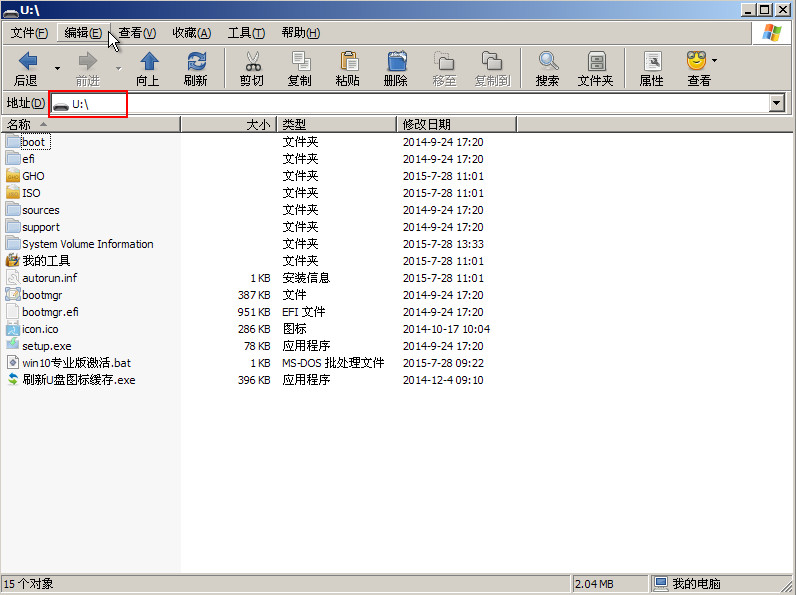Click the 剪切 (Cut) scissors icon
The width and height of the screenshot is (796, 595).
(x=252, y=61)
